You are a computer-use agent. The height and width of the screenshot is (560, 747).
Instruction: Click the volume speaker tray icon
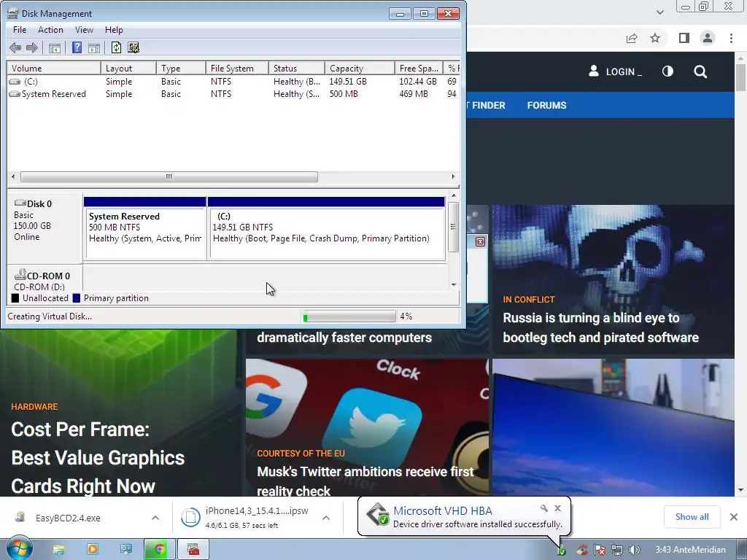click(634, 550)
